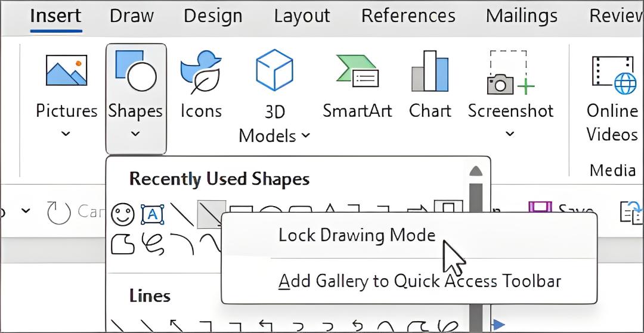The width and height of the screenshot is (644, 333).
Task: Choose the freeform shape
Action: [x=123, y=244]
